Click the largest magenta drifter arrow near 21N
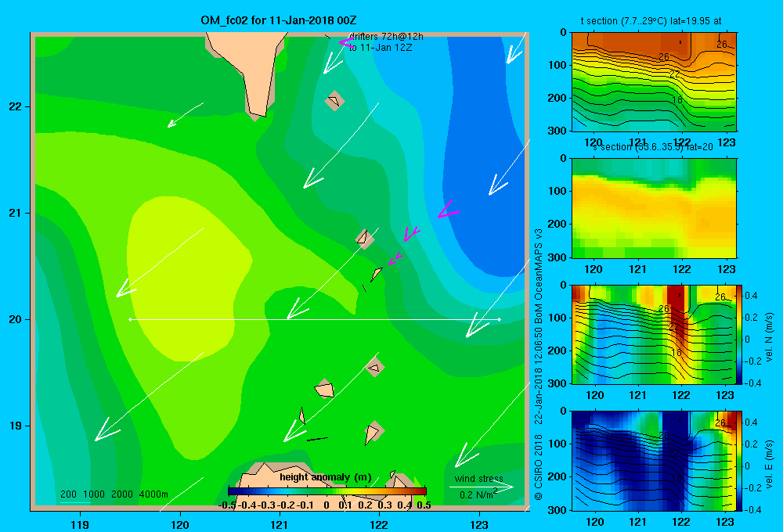 pyautogui.click(x=448, y=210)
